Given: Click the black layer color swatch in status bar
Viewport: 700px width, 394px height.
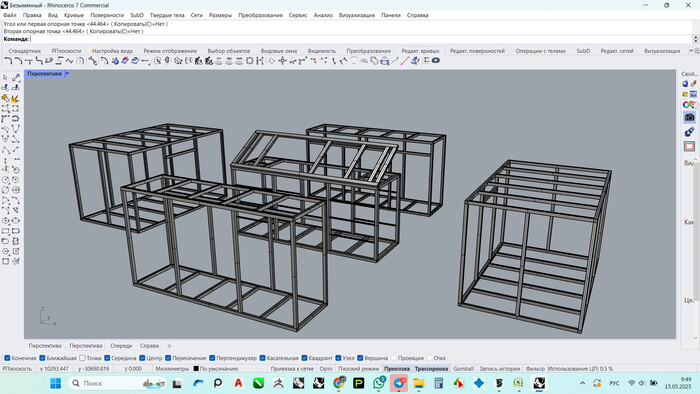Looking at the screenshot, I should pos(196,369).
